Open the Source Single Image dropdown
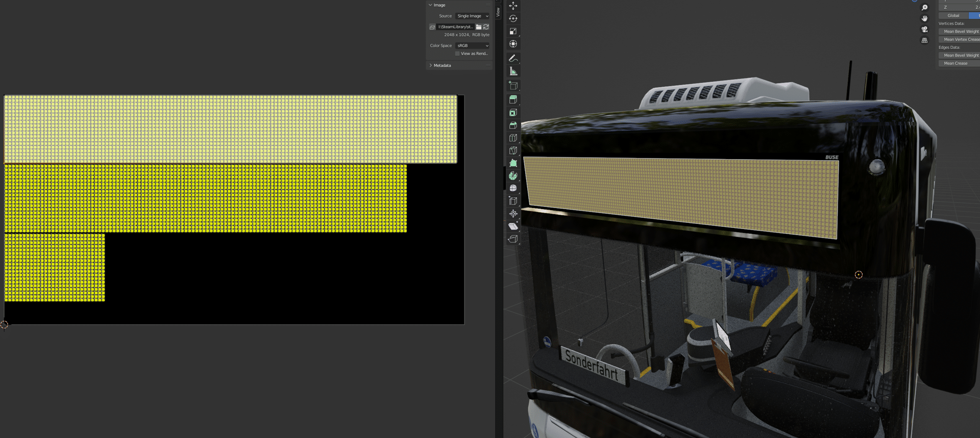 [x=472, y=16]
